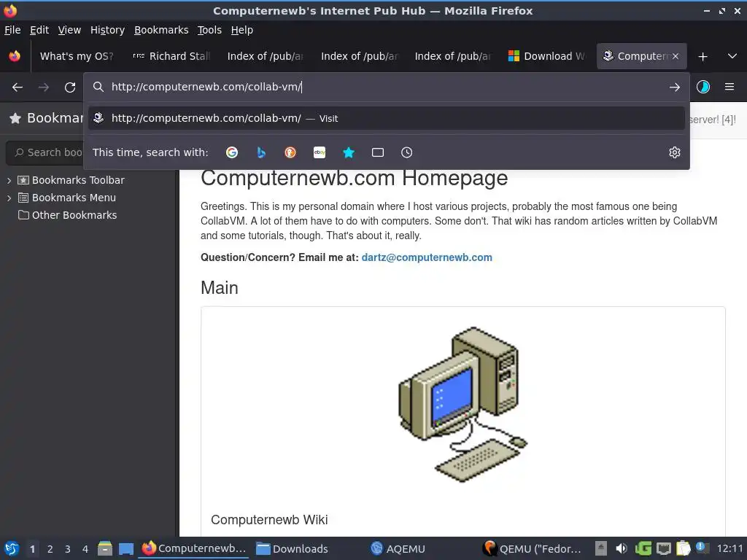747x560 pixels.
Task: Open Firefox View pinned icon
Action: click(x=15, y=56)
